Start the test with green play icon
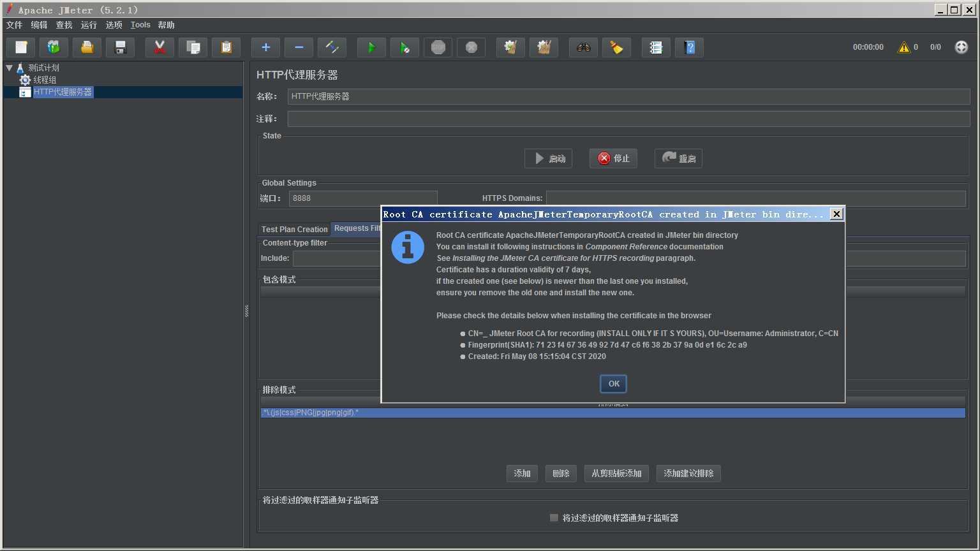Image resolution: width=980 pixels, height=551 pixels. coord(372,47)
